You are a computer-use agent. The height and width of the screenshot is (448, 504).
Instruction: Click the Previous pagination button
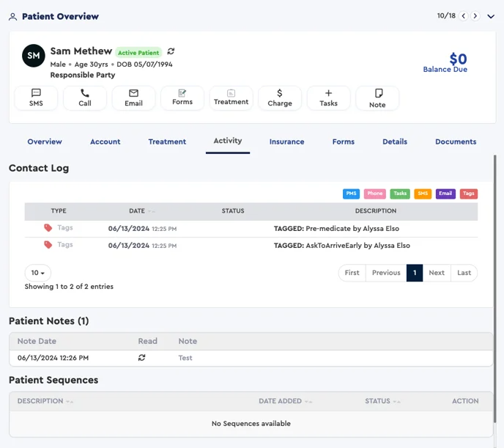coord(386,273)
